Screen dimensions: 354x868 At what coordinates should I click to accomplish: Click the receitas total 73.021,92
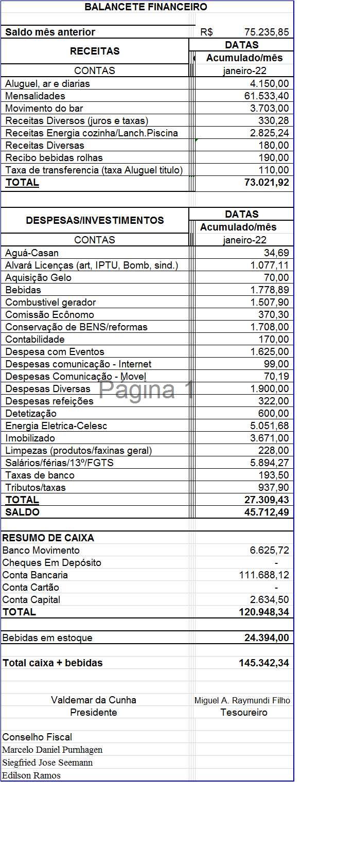tap(267, 182)
